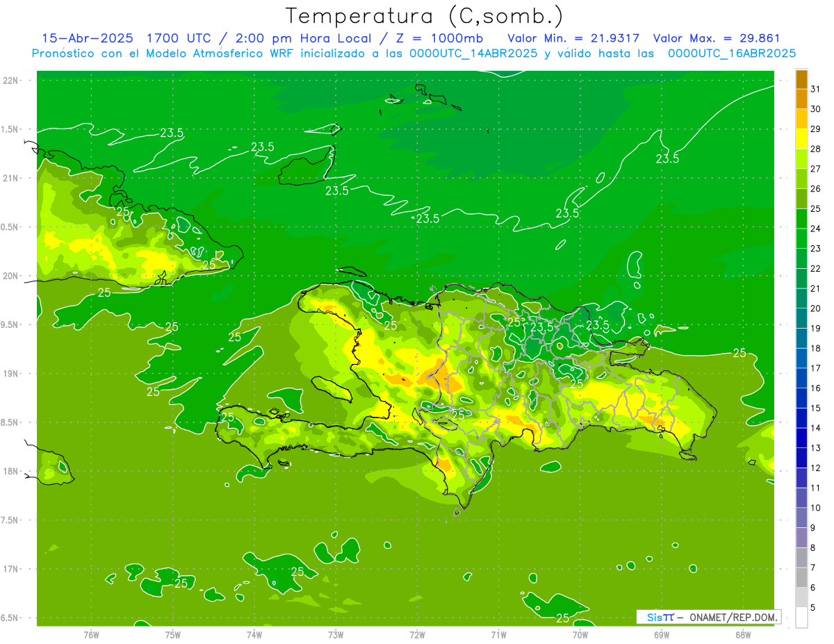Viewport: 834px width, 644px height.
Task: Click the '27' value on color scale
Action: (816, 169)
